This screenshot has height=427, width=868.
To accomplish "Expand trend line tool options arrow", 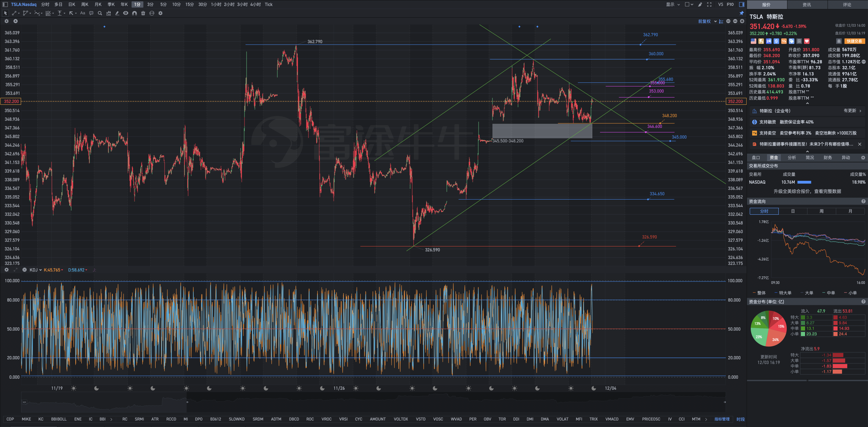I will pos(19,13).
